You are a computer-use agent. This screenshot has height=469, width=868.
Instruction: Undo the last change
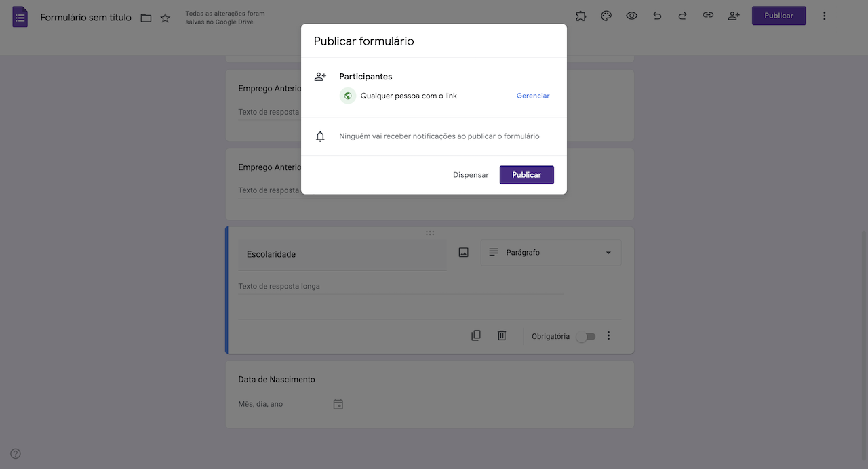click(657, 16)
